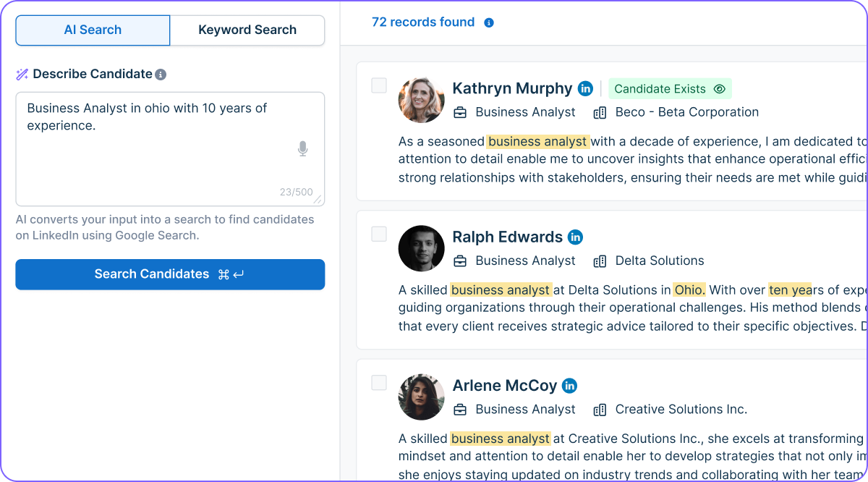868x482 pixels.
Task: Switch to the Keyword Search tab
Action: [x=247, y=30]
